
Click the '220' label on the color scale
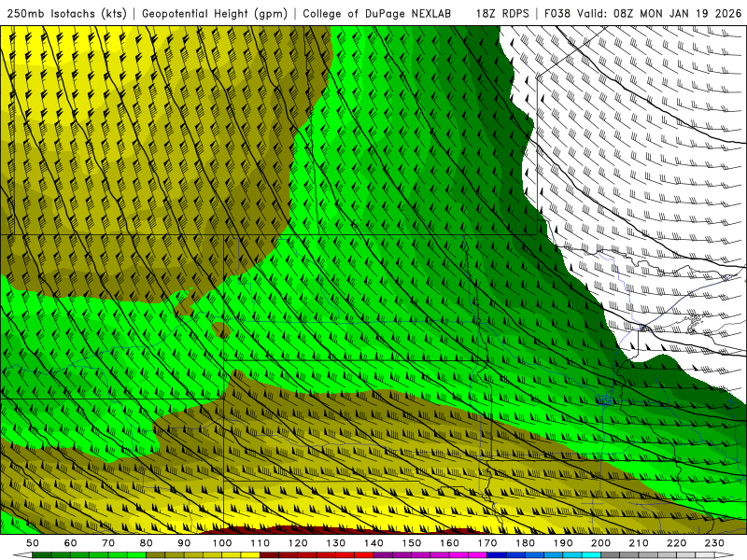tap(677, 543)
